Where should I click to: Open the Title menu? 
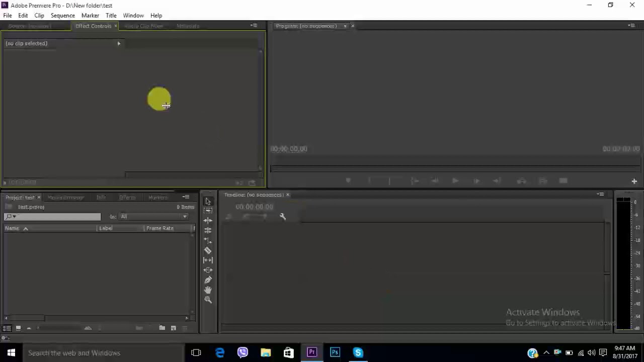click(111, 16)
